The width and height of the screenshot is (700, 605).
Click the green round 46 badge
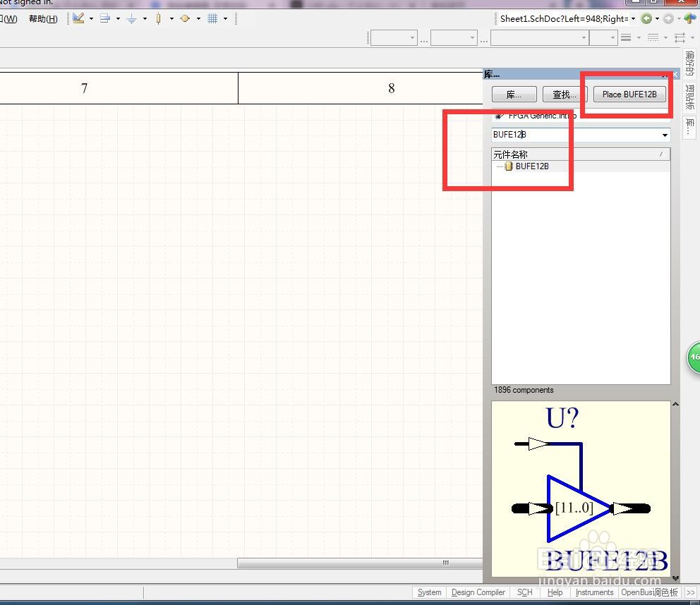[x=694, y=357]
